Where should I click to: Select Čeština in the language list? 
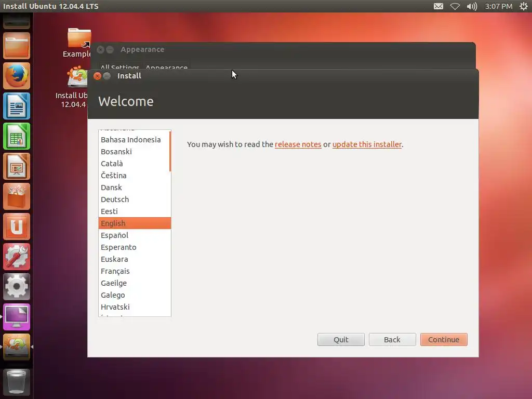point(134,176)
